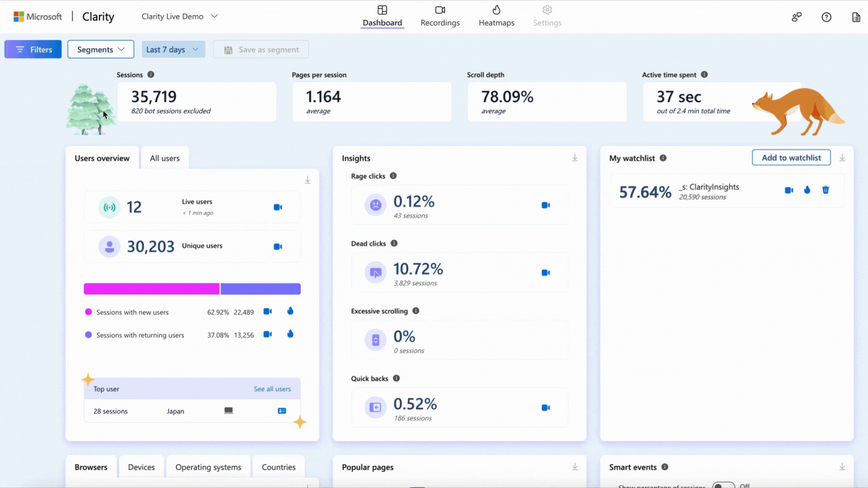
Task: Switch to the Browsers tab
Action: point(91,467)
